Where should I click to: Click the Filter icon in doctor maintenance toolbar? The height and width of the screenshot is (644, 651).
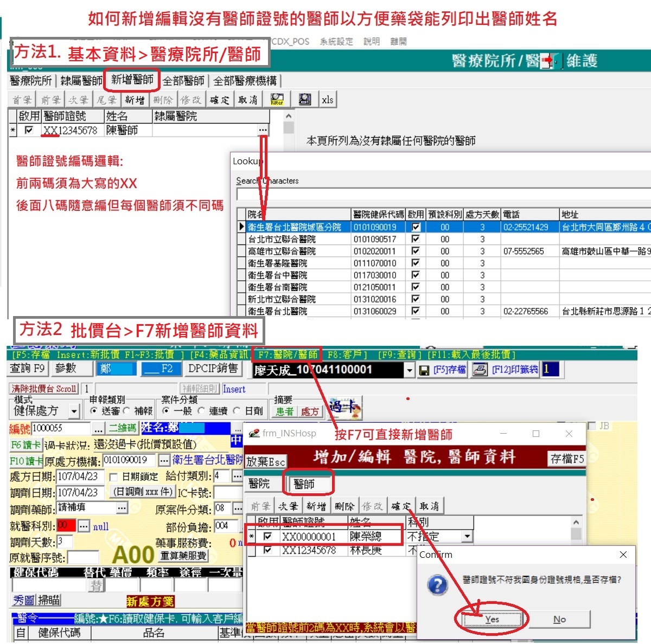277,100
